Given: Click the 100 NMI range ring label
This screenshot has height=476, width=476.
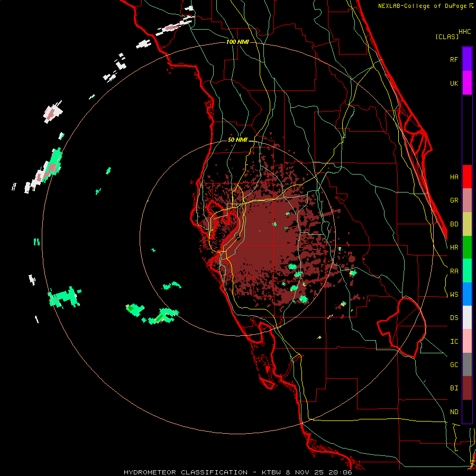Looking at the screenshot, I should point(237,42).
